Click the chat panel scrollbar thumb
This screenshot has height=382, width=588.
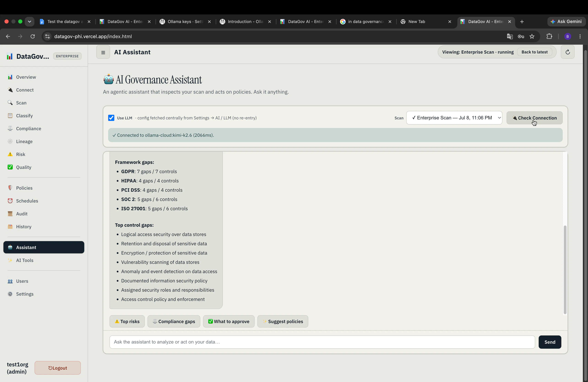(565, 269)
